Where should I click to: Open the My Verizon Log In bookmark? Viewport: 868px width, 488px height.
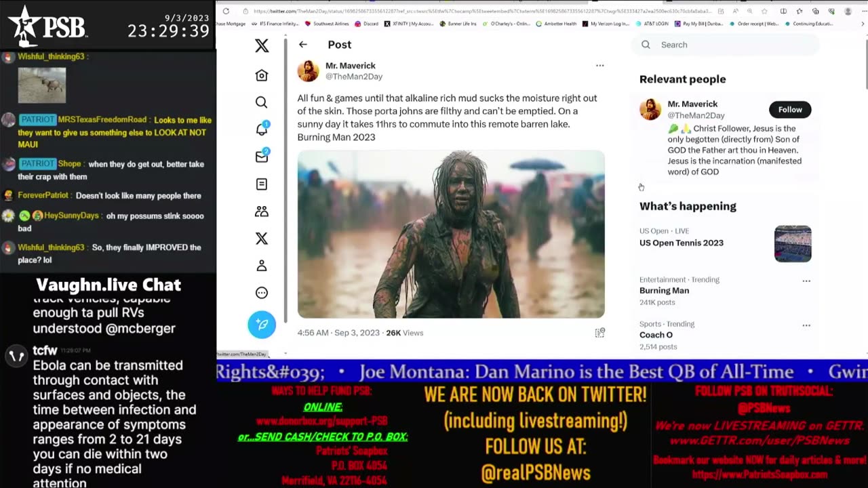point(606,24)
